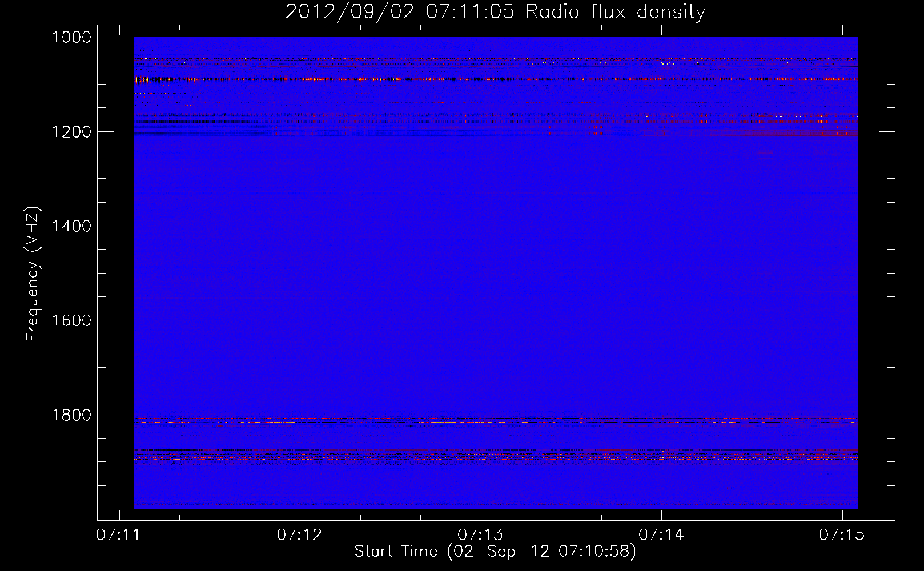The height and width of the screenshot is (571, 924).
Task: Click the 1800 frequency axis label
Action: tap(71, 415)
